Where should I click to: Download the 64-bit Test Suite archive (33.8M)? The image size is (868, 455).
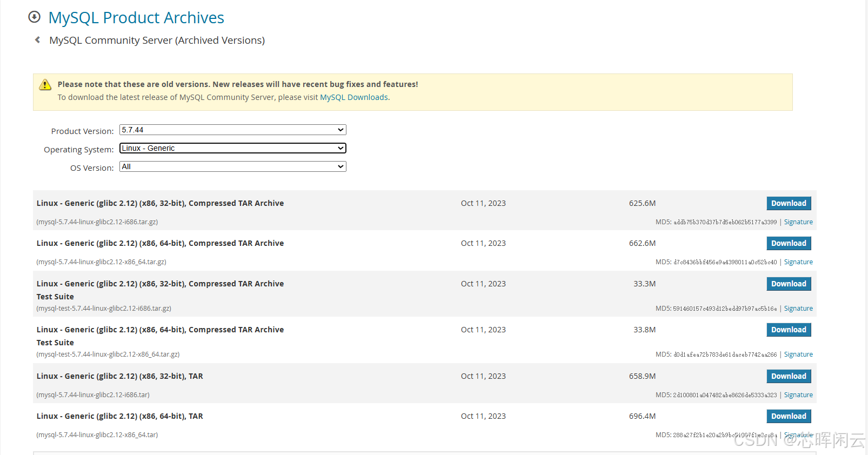(789, 330)
